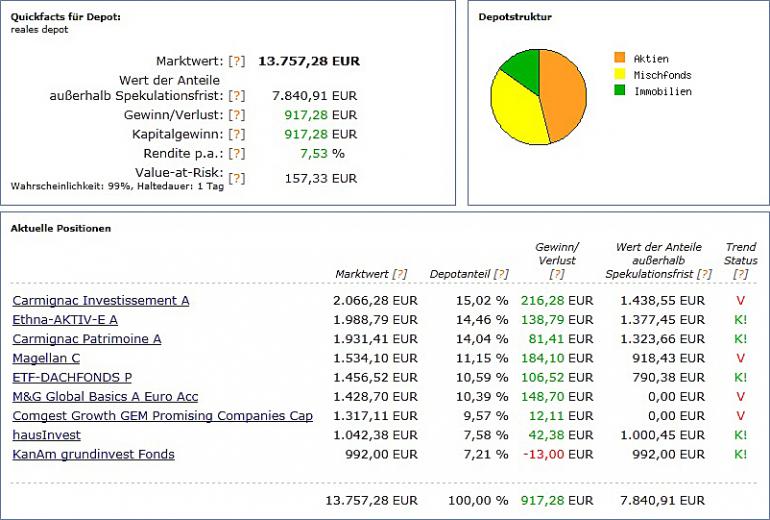The height and width of the screenshot is (520, 770).
Task: Click the ETF-DACHFONDS P link
Action: point(72,377)
